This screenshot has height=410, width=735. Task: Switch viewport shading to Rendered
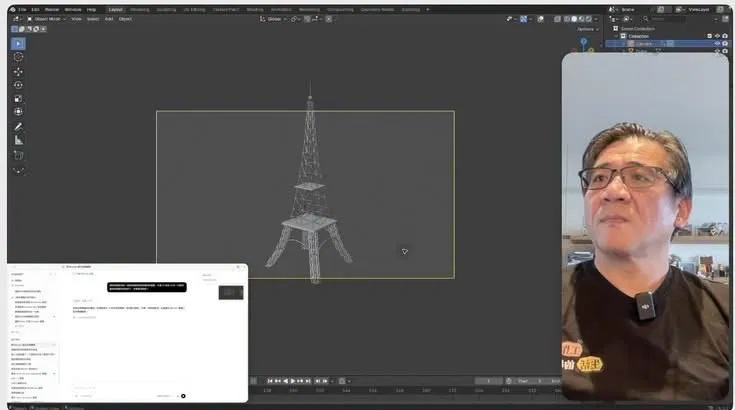[588, 19]
